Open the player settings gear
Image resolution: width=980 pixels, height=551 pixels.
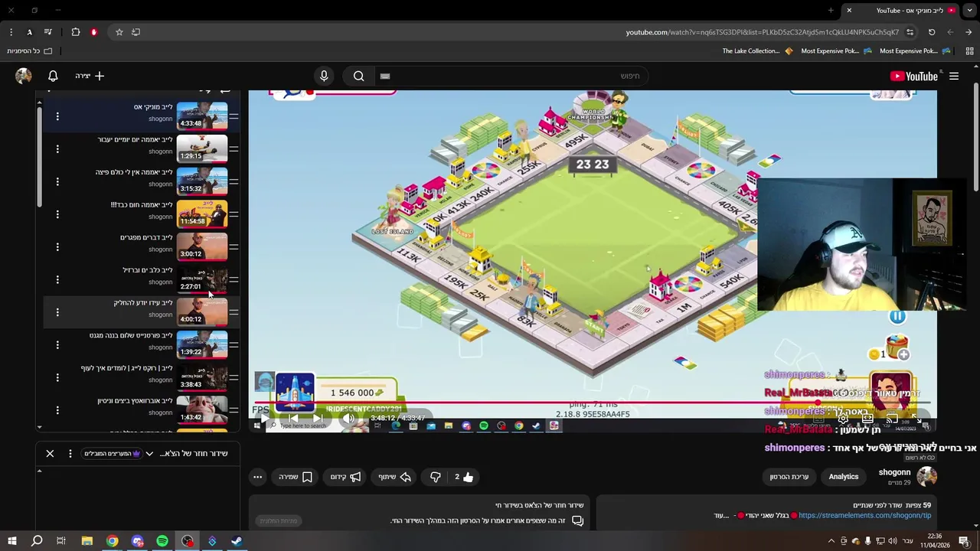click(x=843, y=418)
